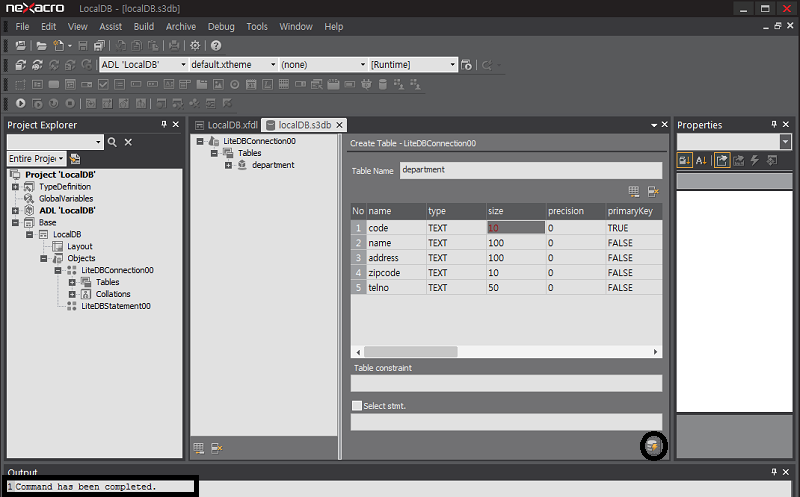Click the add column icon above the columns grid
This screenshot has width=800, height=497.
(x=634, y=191)
